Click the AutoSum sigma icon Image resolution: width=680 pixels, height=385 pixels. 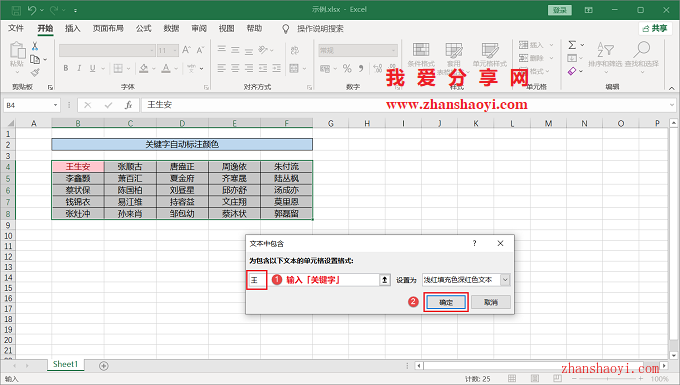point(572,45)
